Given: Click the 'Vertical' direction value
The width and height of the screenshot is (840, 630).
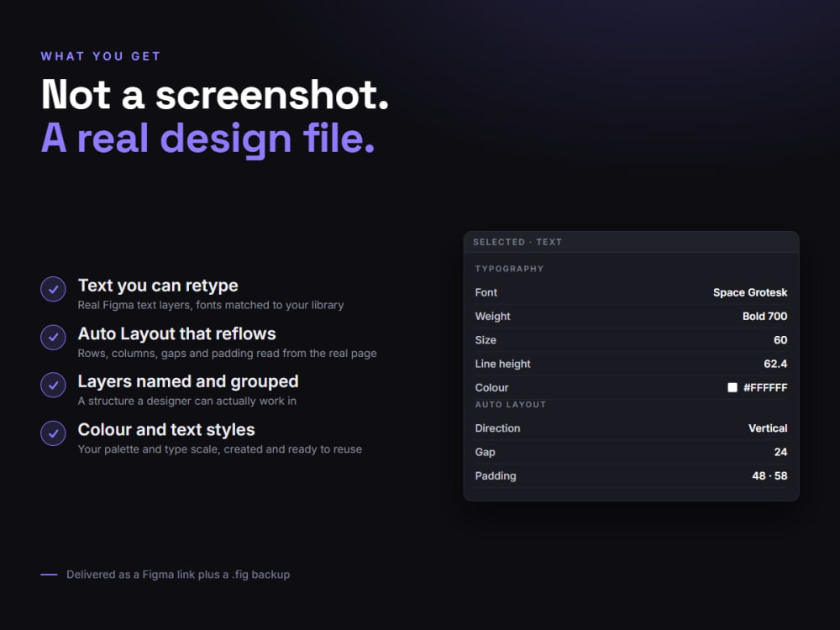Looking at the screenshot, I should tap(768, 428).
